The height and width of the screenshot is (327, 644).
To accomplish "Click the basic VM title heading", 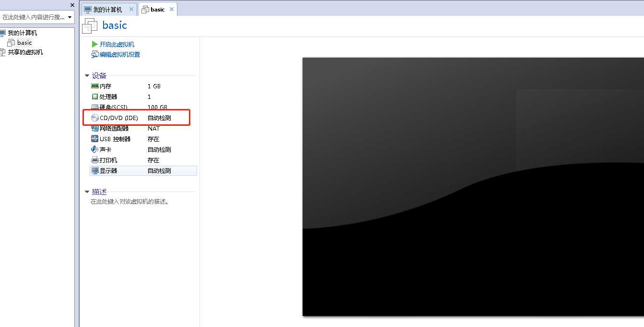I will point(115,25).
